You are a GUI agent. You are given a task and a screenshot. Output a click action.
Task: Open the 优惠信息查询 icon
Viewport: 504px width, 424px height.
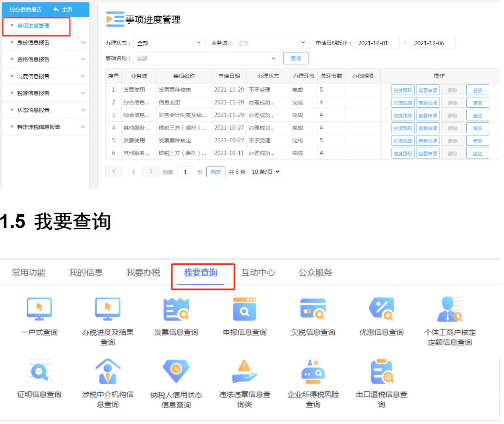pos(381,309)
